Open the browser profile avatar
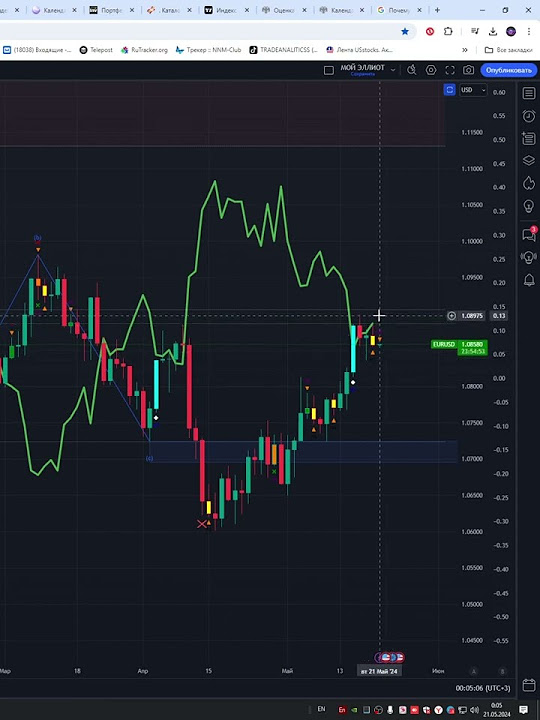The width and height of the screenshot is (540, 720). pyautogui.click(x=511, y=31)
